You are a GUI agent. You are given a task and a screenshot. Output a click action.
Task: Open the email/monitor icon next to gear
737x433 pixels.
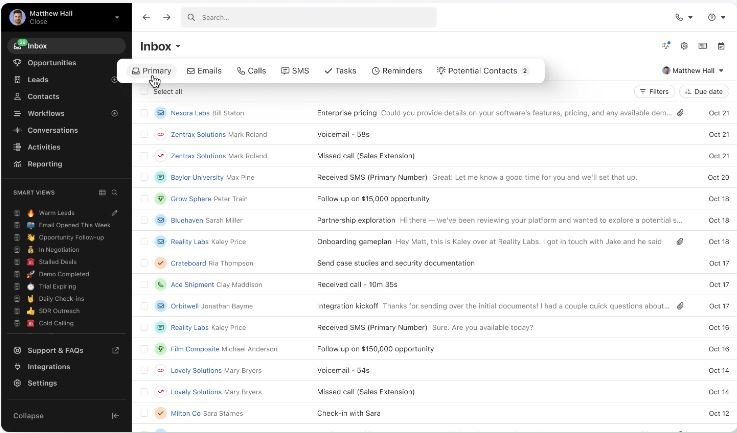(x=702, y=46)
